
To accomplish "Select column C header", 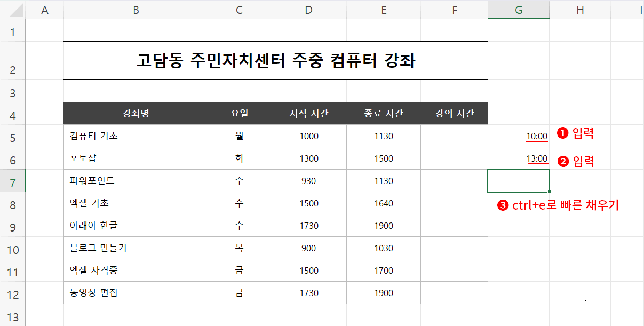I will pos(239,10).
